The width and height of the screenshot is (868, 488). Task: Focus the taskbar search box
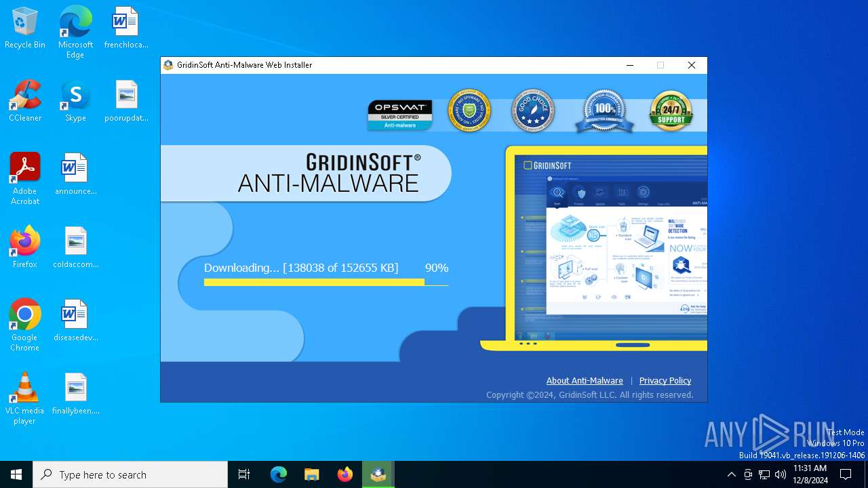130,474
